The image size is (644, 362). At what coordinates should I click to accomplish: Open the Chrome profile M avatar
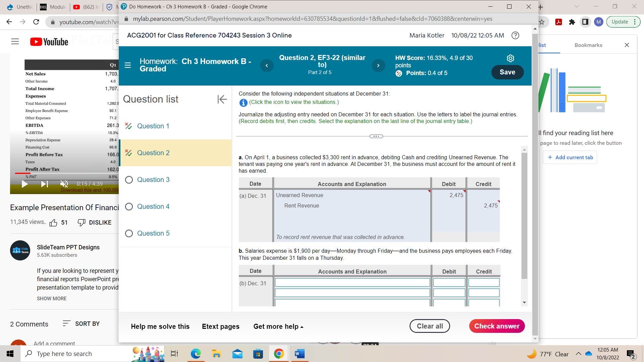598,22
